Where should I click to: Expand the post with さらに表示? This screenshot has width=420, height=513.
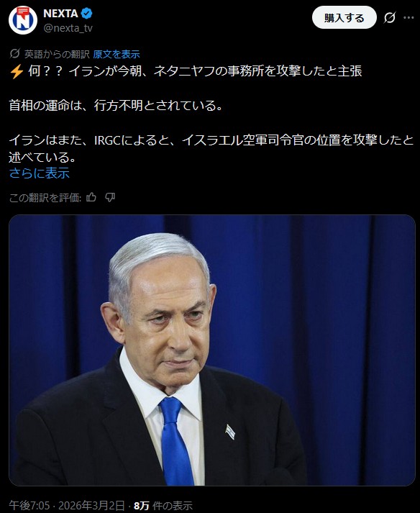(x=40, y=173)
